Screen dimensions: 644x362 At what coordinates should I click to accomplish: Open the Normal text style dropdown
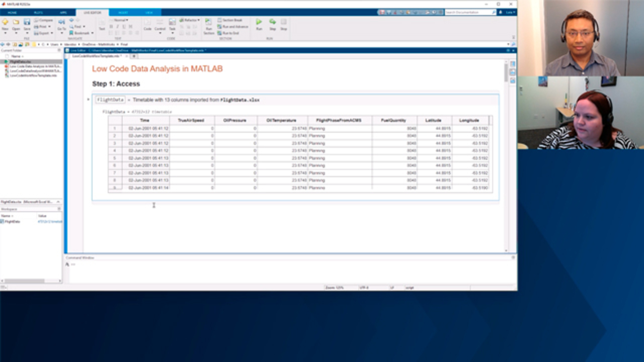[x=120, y=20]
